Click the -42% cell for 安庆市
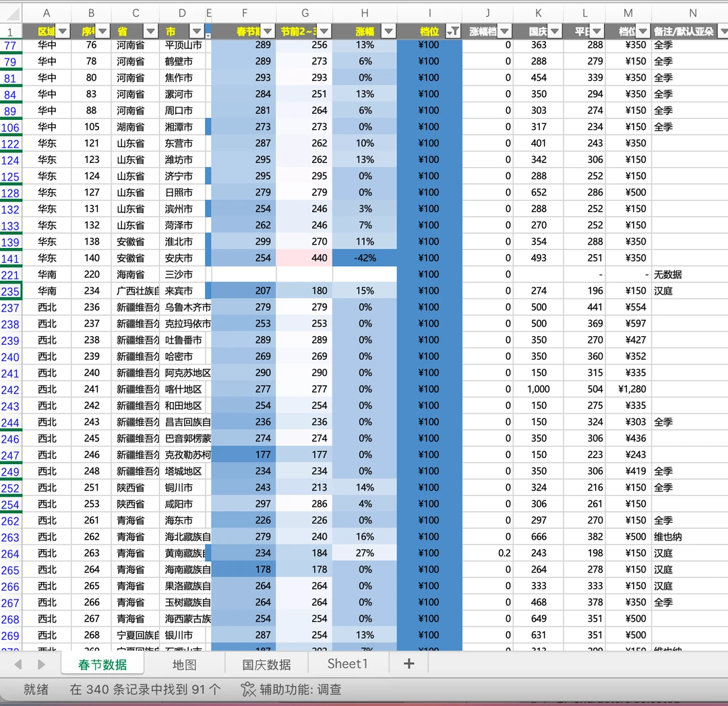The image size is (728, 706). click(x=365, y=258)
